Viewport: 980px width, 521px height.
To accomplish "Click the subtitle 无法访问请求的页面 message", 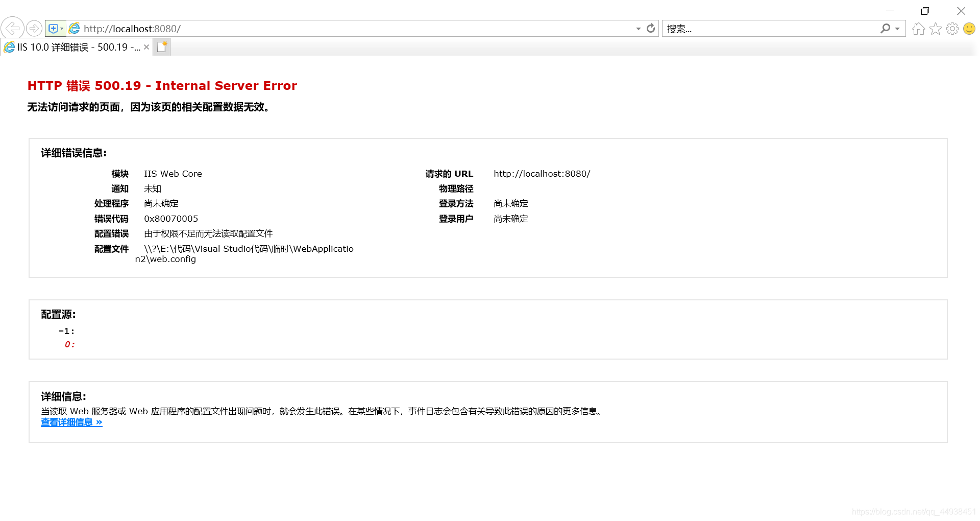I will 149,107.
